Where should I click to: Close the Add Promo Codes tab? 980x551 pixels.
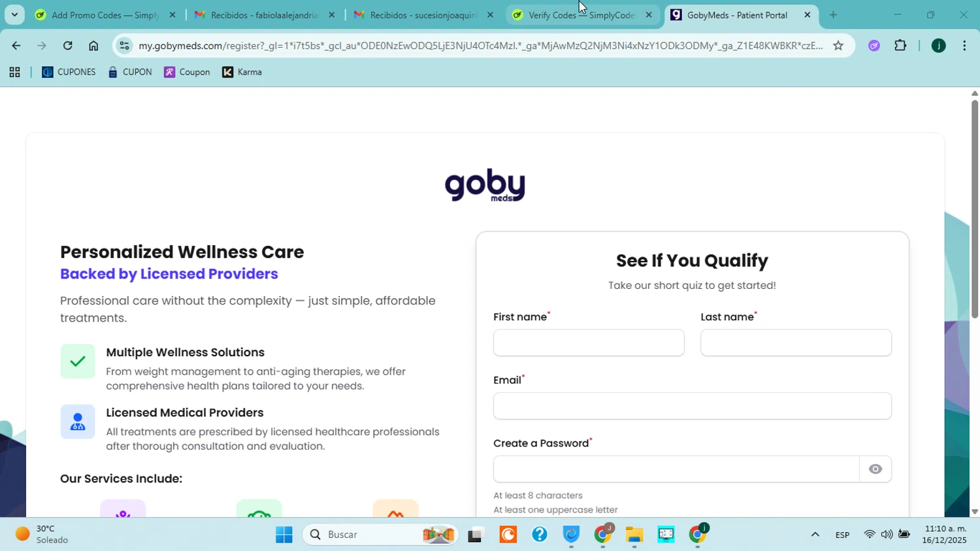point(172,15)
